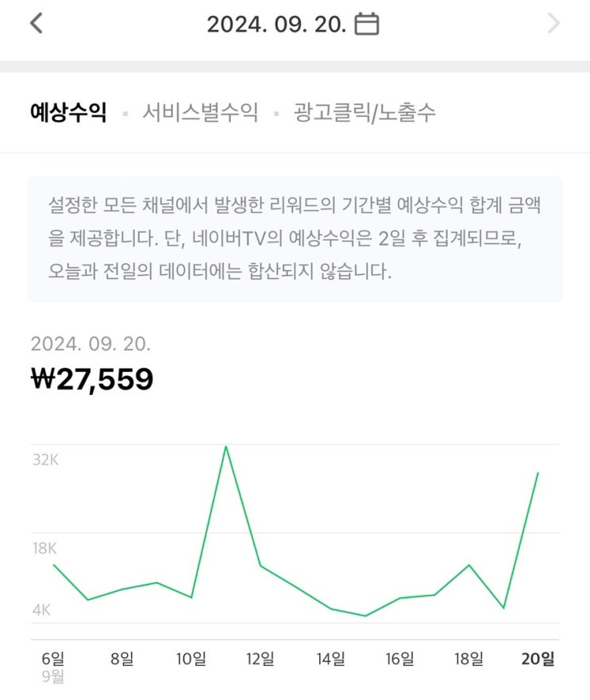The height and width of the screenshot is (700, 590).
Task: Tap the 12일 x-axis label
Action: [x=260, y=659]
